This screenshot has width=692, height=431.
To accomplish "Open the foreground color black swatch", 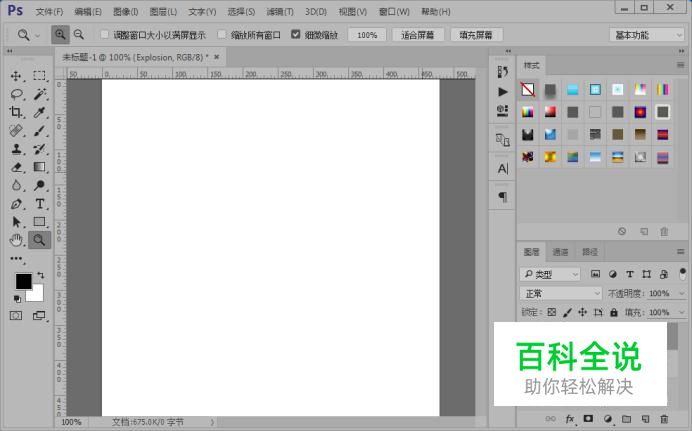I will 23,281.
